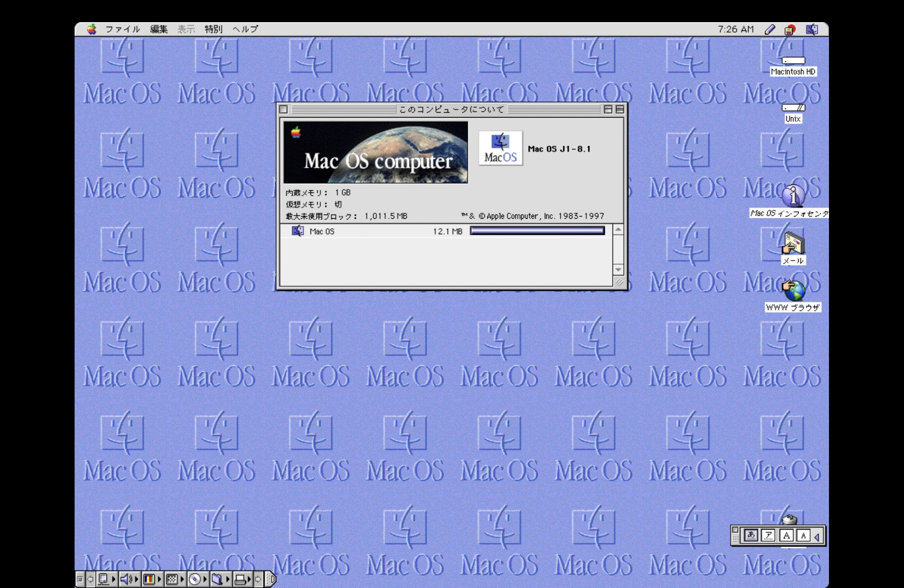
Task: Click the Mac OS computer earth banner
Action: (x=376, y=152)
